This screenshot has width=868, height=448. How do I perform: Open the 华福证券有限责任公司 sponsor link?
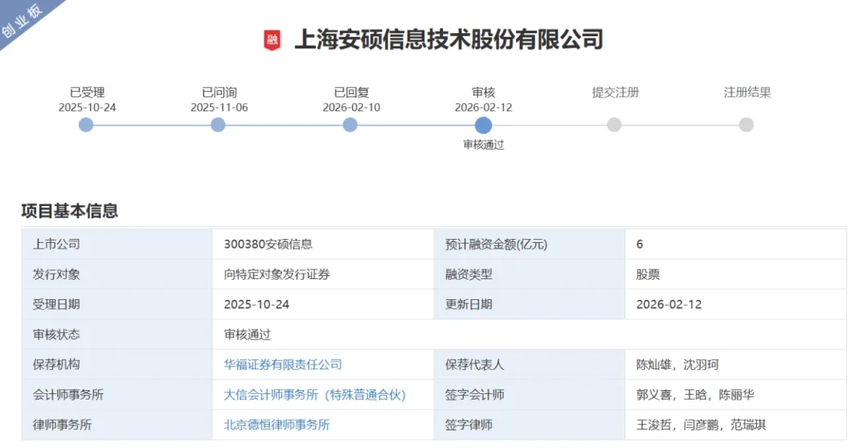pyautogui.click(x=283, y=364)
